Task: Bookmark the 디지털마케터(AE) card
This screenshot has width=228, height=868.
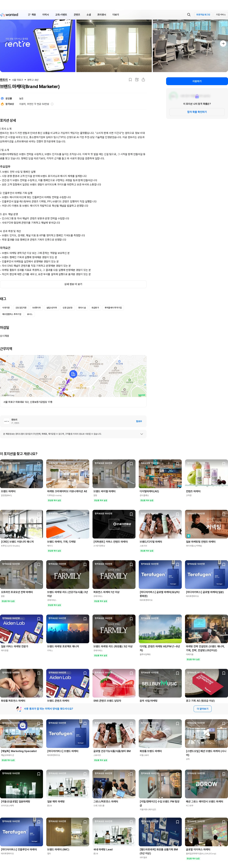Action: 178,464
